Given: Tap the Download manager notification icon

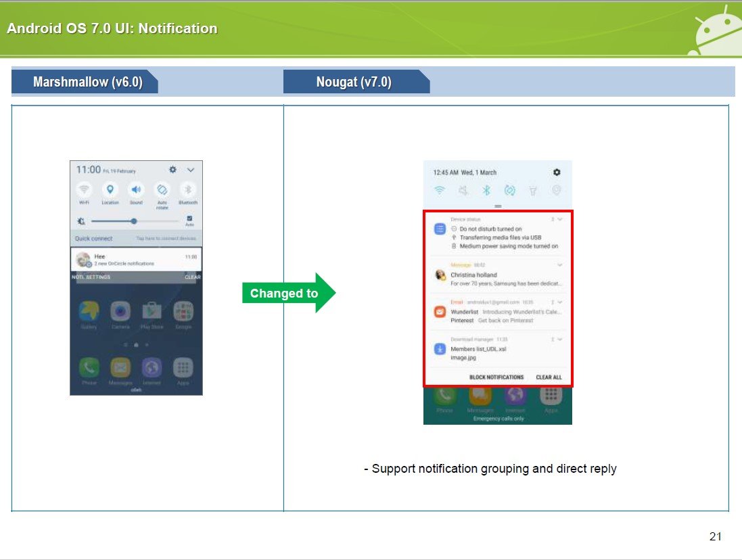Looking at the screenshot, I should click(x=440, y=349).
